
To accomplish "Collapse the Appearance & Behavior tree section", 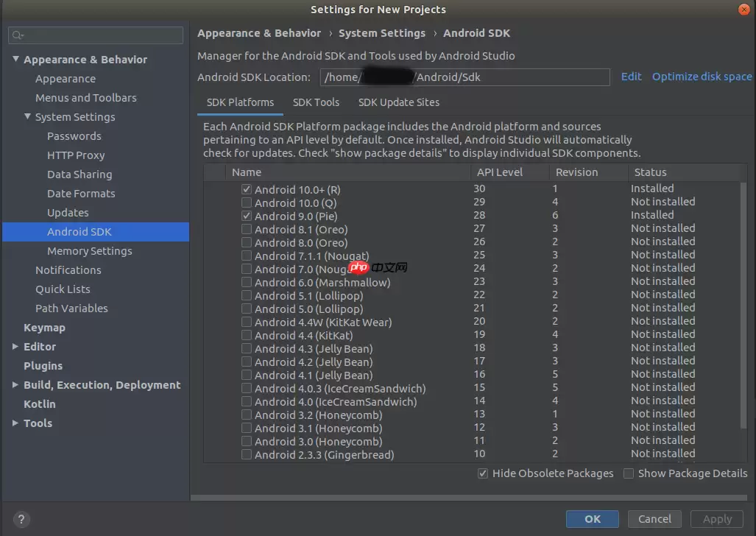I will click(15, 60).
